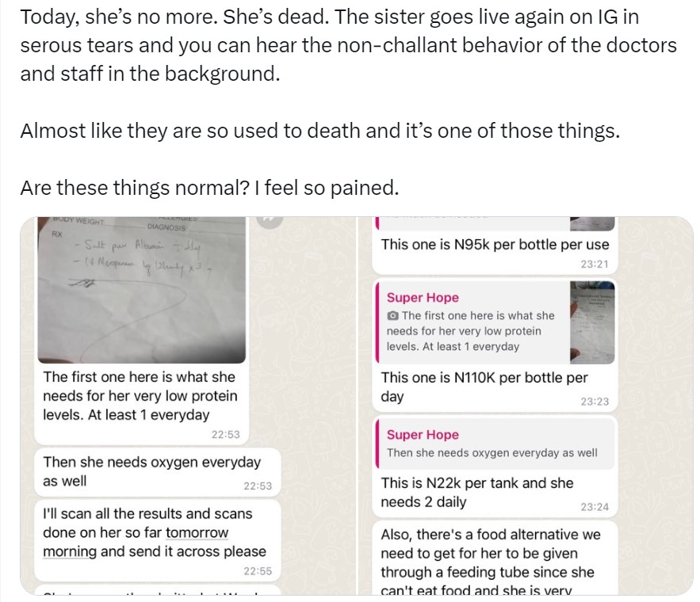Image resolution: width=700 pixels, height=602 pixels.
Task: Click the camera icon in the quoted reply
Action: (393, 315)
